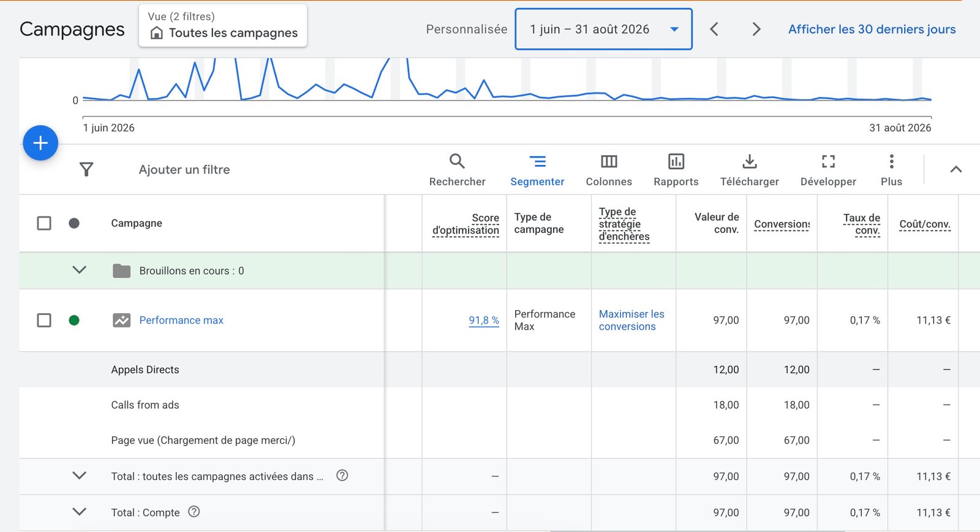Open the Vue Toutes les campagnes selector
Viewport: 980px width, 532px height.
(x=223, y=26)
